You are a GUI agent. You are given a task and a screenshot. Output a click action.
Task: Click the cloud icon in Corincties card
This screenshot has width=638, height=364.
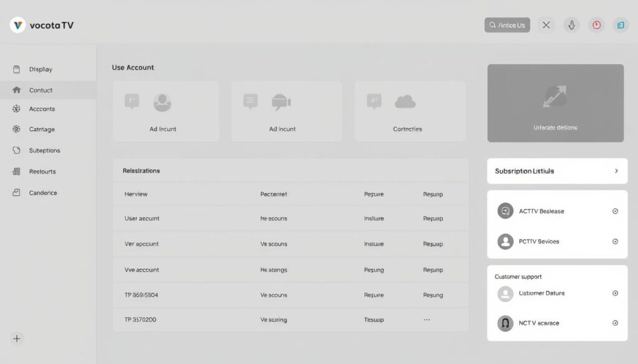click(405, 102)
